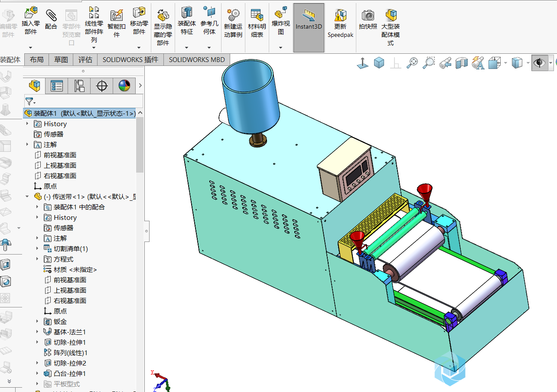Viewport: 557px width, 392px height.
Task: Click the Section View icon
Action: coord(462,63)
